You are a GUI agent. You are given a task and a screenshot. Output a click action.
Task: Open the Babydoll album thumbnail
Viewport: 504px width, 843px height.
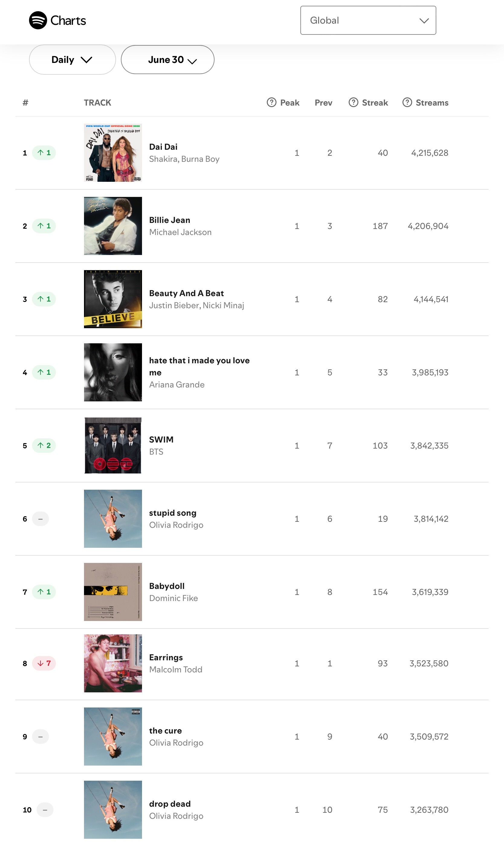113,592
